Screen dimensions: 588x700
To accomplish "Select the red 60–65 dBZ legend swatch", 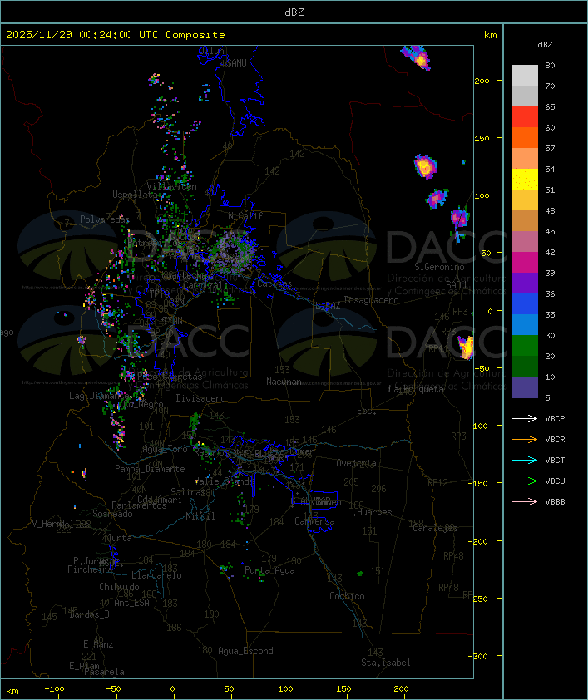I will 525,117.
